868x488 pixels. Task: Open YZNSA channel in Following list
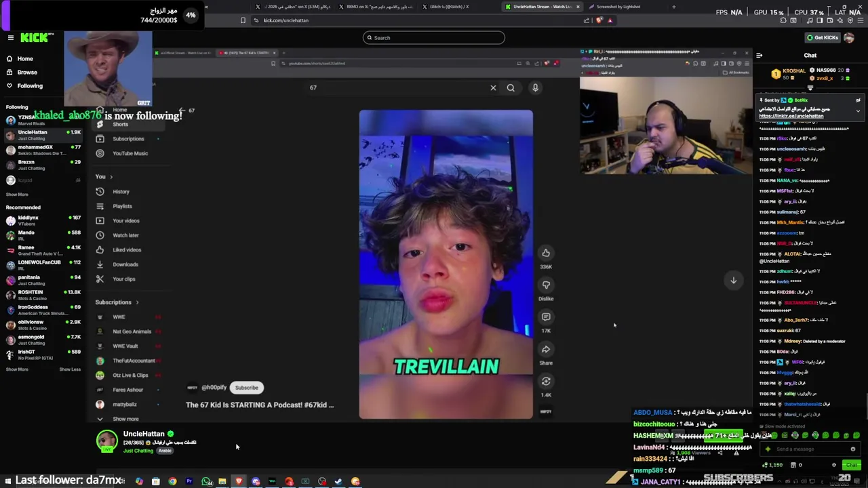coord(43,120)
